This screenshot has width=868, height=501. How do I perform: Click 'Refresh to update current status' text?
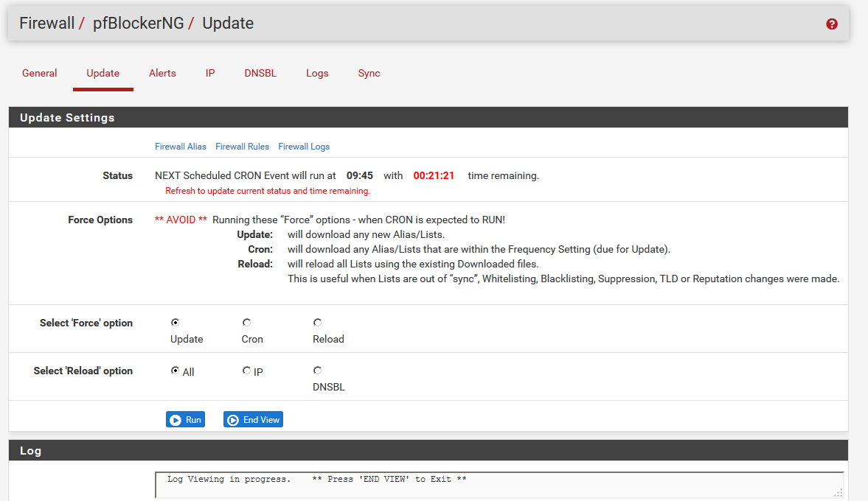pyautogui.click(x=268, y=191)
